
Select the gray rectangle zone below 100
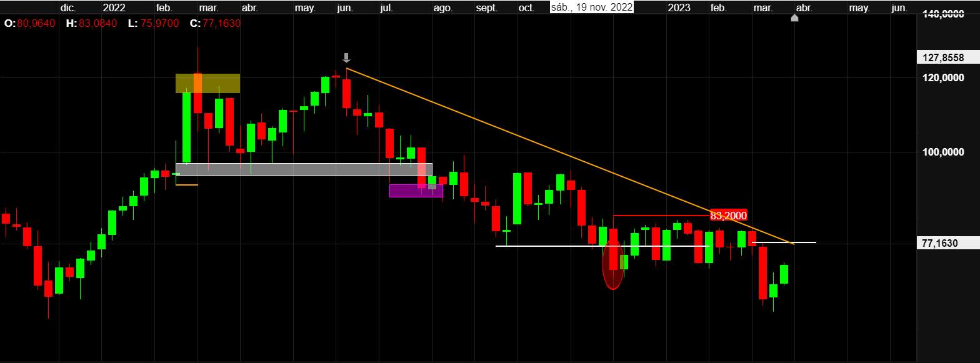coord(304,169)
